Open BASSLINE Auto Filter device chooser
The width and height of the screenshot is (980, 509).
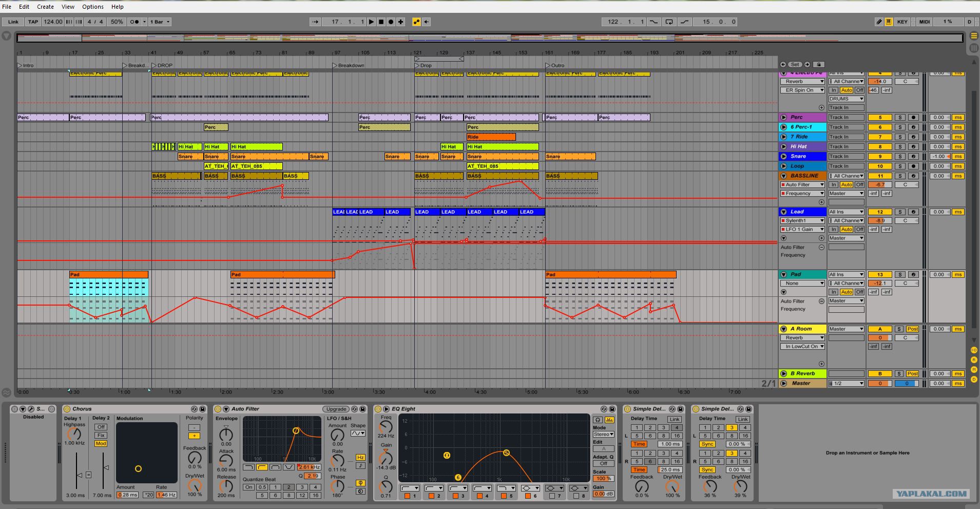point(802,184)
